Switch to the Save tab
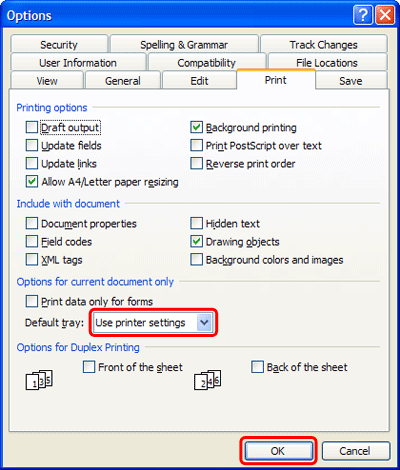Screen dimensions: 400x470 (x=351, y=81)
